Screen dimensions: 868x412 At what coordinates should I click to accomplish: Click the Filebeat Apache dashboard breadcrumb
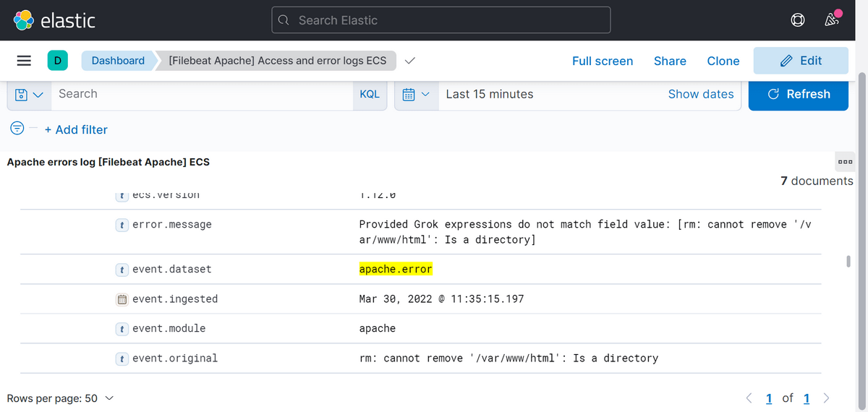(x=277, y=61)
